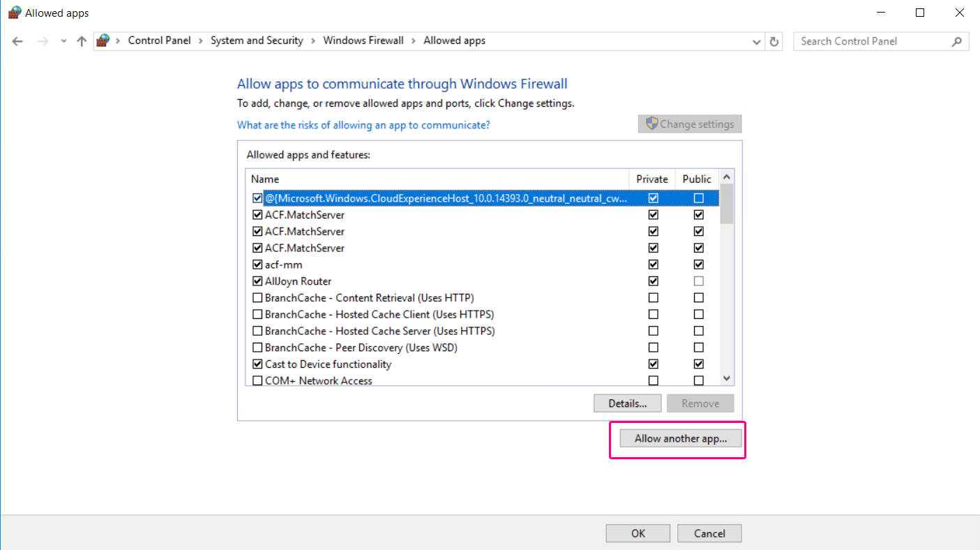980x550 pixels.
Task: Click the Change settings button
Action: [x=690, y=124]
